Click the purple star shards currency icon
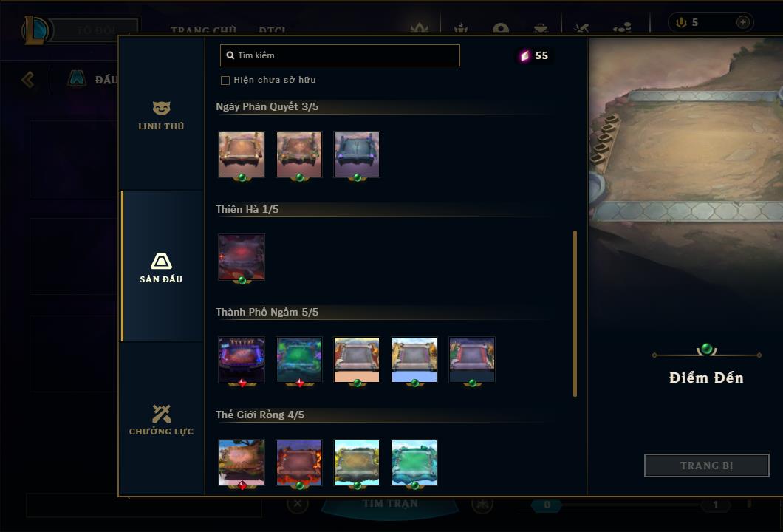 tap(524, 55)
